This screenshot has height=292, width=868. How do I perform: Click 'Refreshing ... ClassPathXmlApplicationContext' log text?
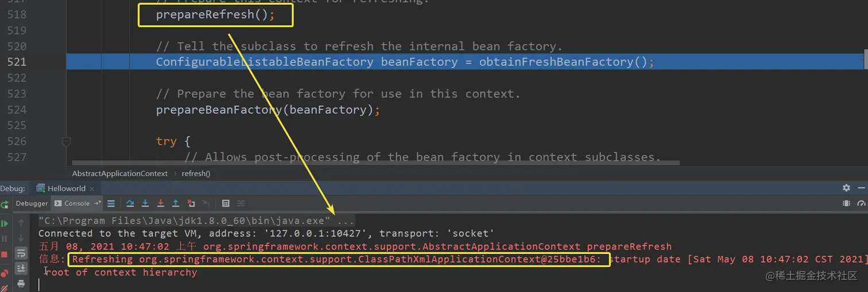[337, 259]
